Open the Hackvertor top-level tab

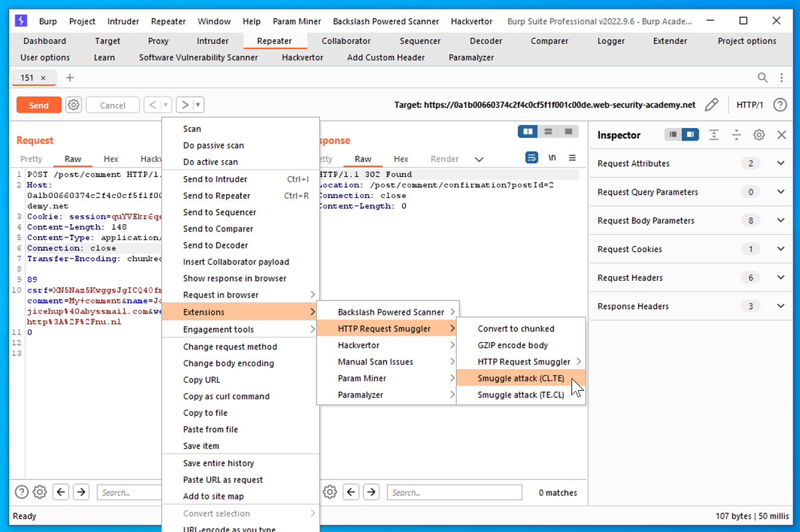pos(303,57)
